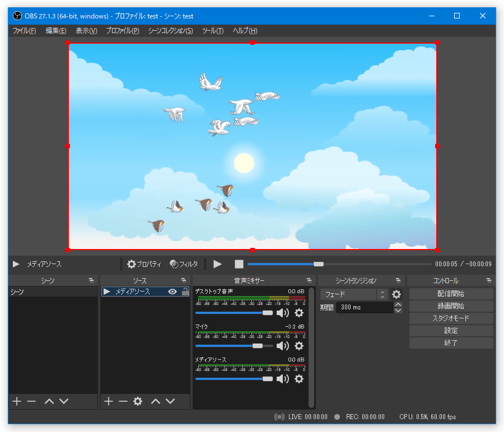Stop media playback with the square button
The image size is (504, 432).
239,264
